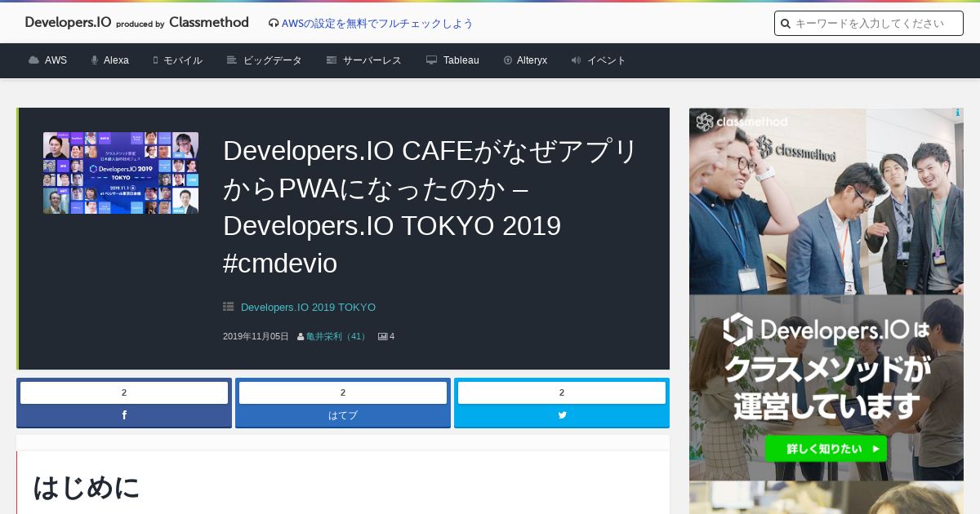Open the Developers.IO 2019 TOKYO category link
This screenshot has height=514, width=980.
click(308, 308)
